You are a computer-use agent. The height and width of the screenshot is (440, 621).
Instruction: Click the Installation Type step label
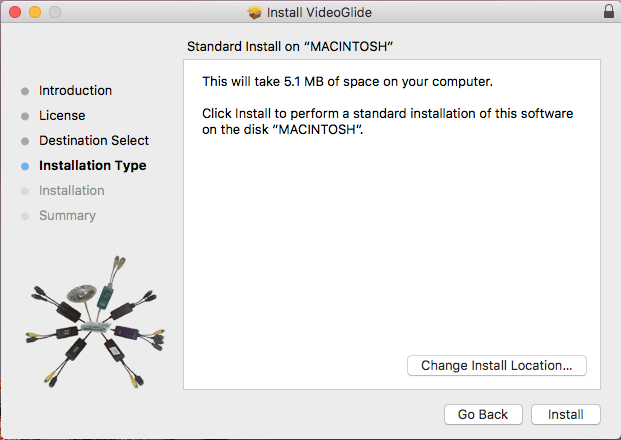92,166
